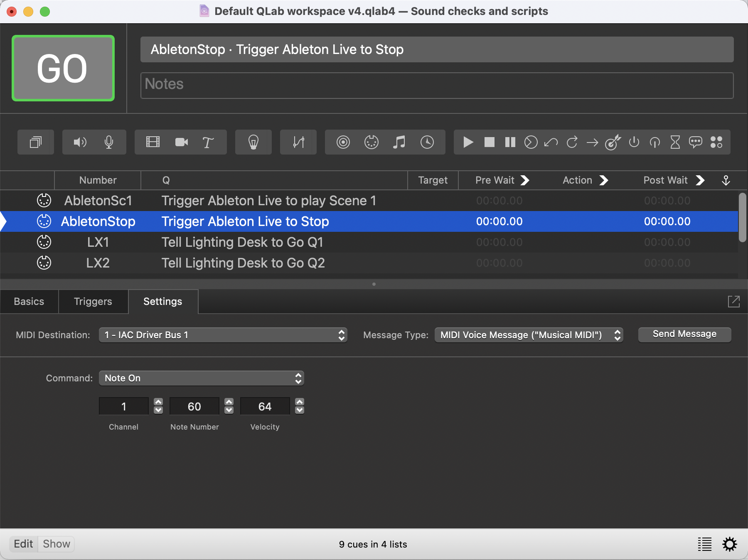This screenshot has height=560, width=748.
Task: Add a Light cue
Action: coord(253,142)
